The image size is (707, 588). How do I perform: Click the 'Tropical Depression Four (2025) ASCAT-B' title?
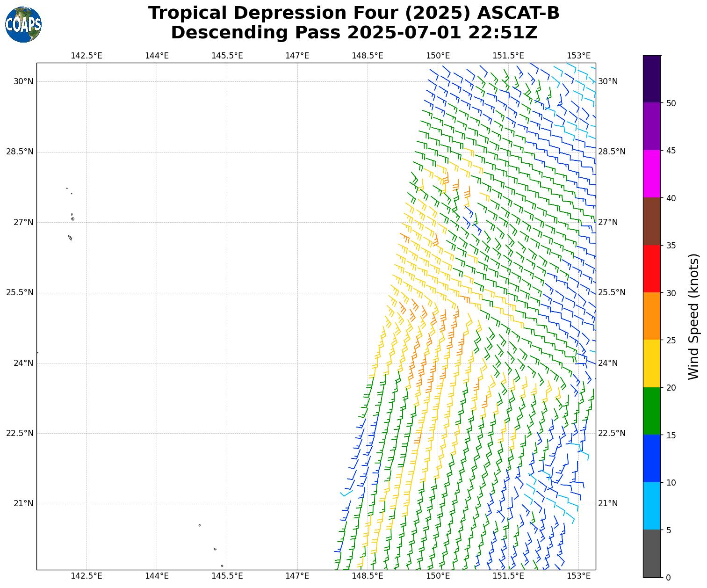coord(353,13)
